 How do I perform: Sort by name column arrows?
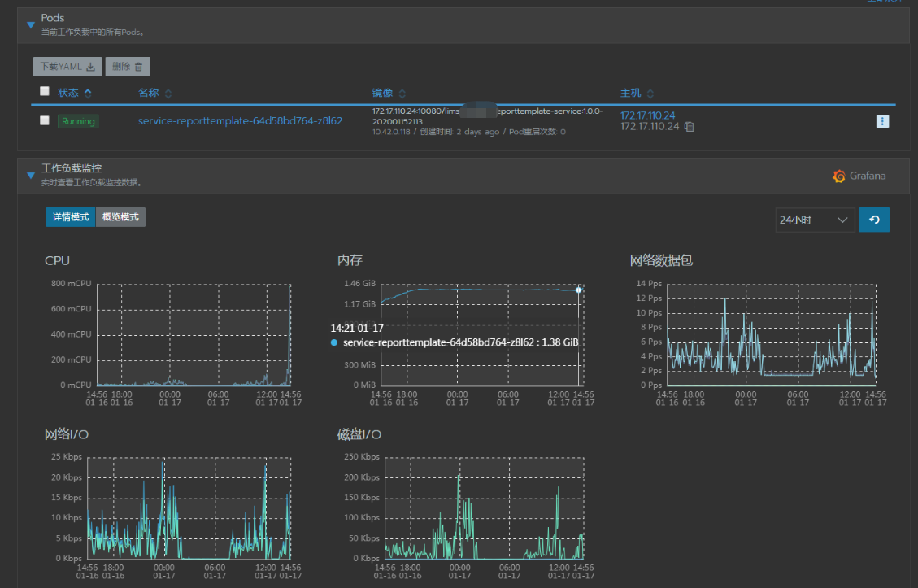168,93
